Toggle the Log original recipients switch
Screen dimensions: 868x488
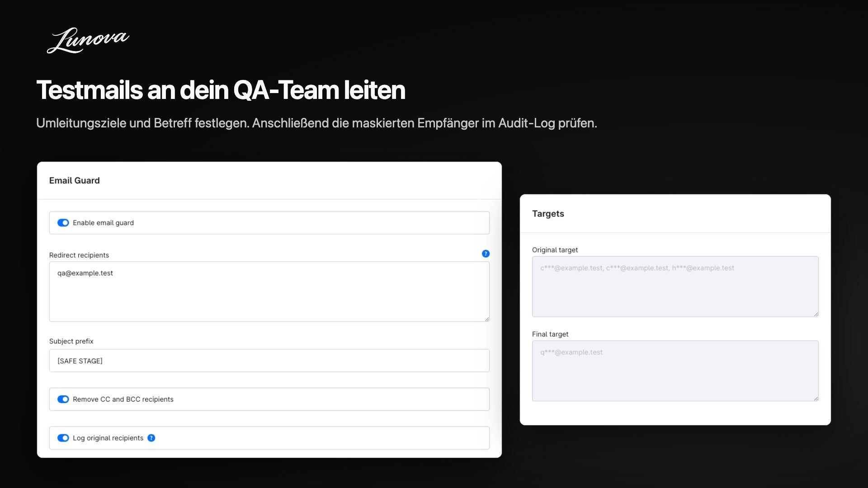pos(63,438)
